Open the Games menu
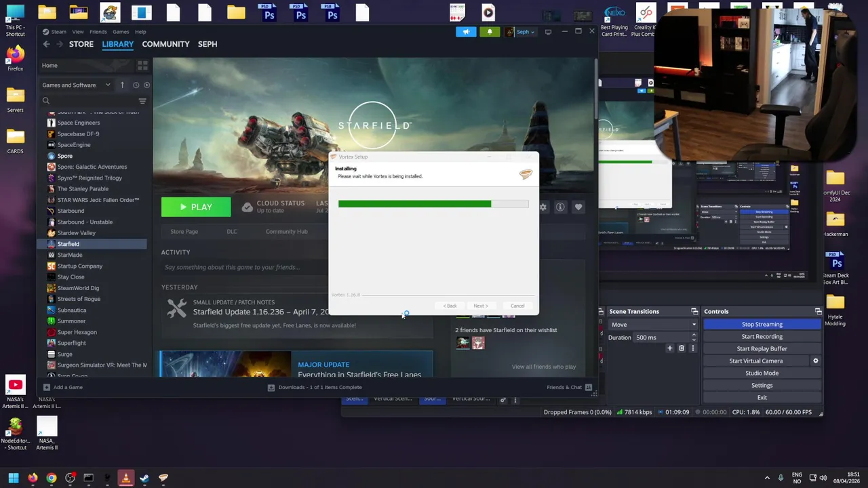This screenshot has width=868, height=488. 121,32
